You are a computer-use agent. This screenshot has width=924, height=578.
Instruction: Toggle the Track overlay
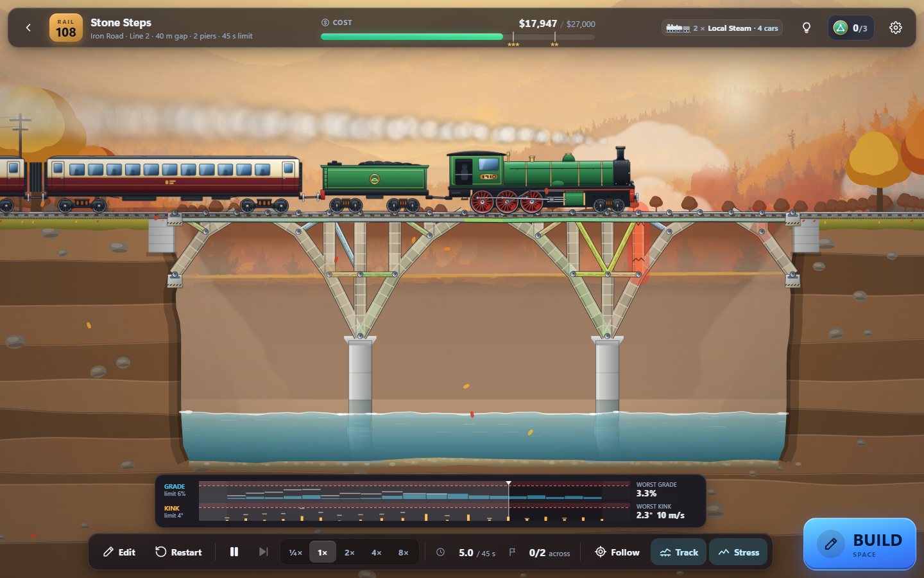[679, 552]
